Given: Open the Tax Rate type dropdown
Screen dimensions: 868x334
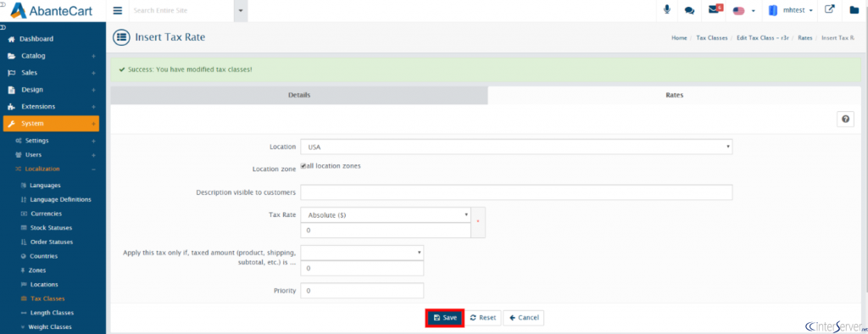Looking at the screenshot, I should pos(386,215).
